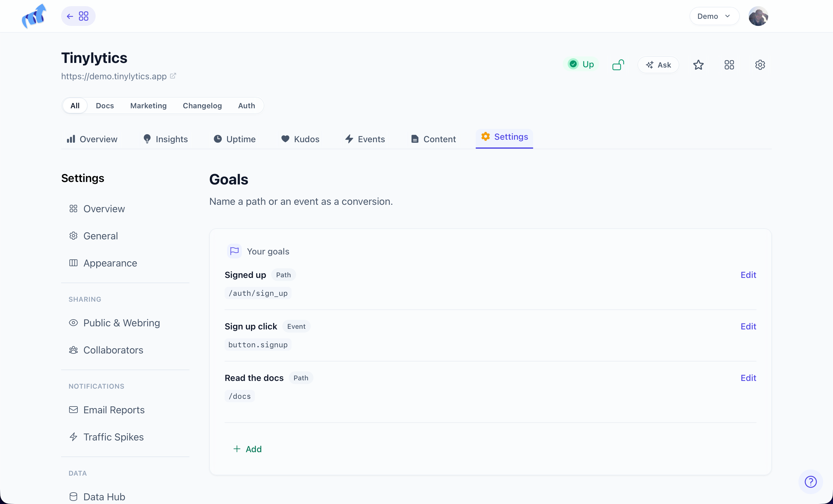Go back to sites dashboard button
The width and height of the screenshot is (833, 504).
pos(78,16)
